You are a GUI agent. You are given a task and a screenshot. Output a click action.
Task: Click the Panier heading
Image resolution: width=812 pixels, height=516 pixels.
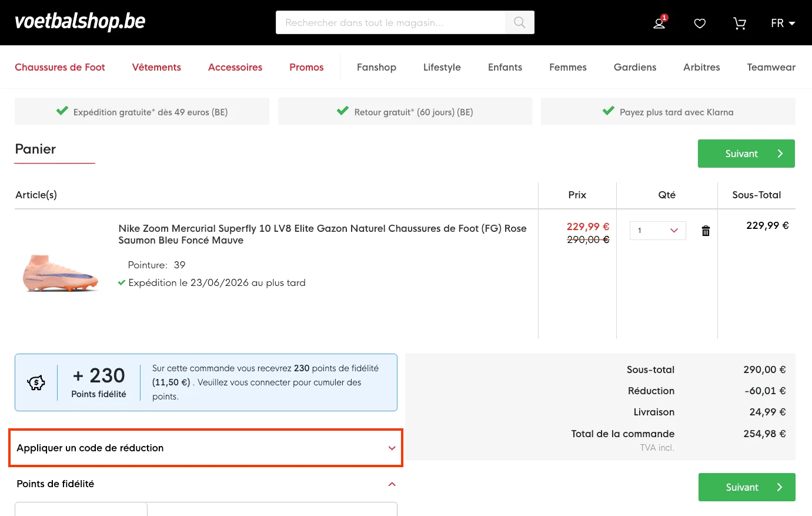click(35, 149)
